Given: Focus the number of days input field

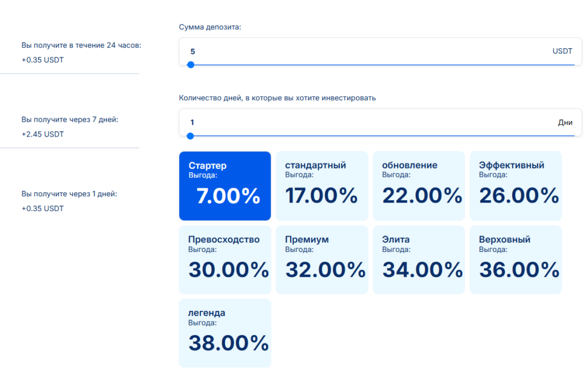Looking at the screenshot, I should click(x=367, y=122).
